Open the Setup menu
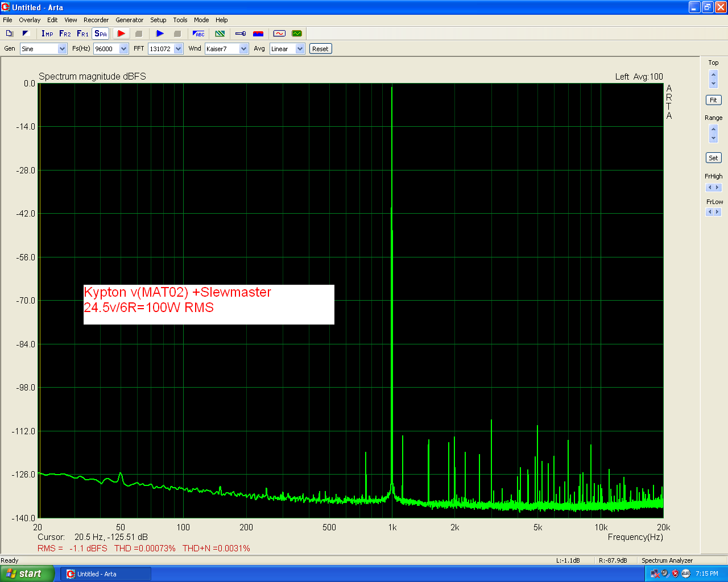The image size is (728, 582). tap(158, 20)
